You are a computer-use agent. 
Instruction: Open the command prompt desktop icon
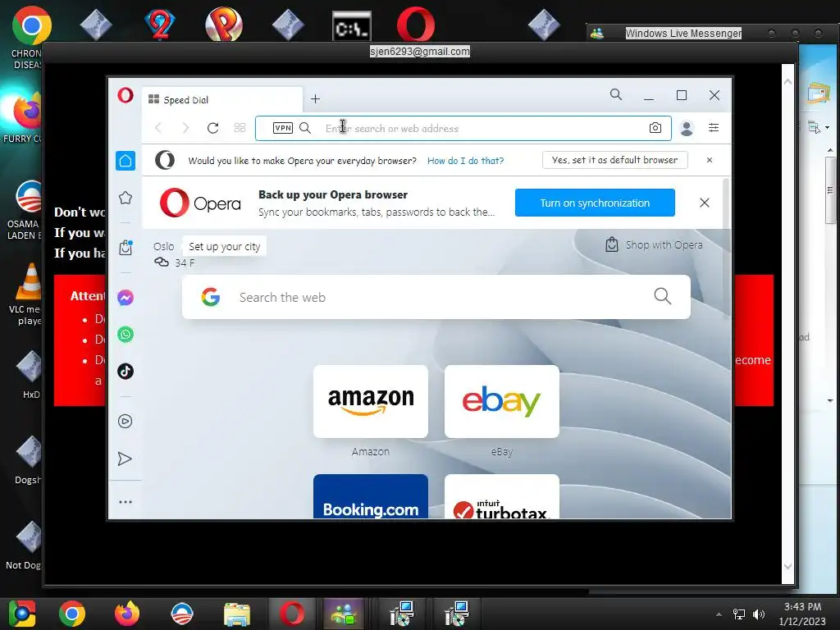(351, 25)
